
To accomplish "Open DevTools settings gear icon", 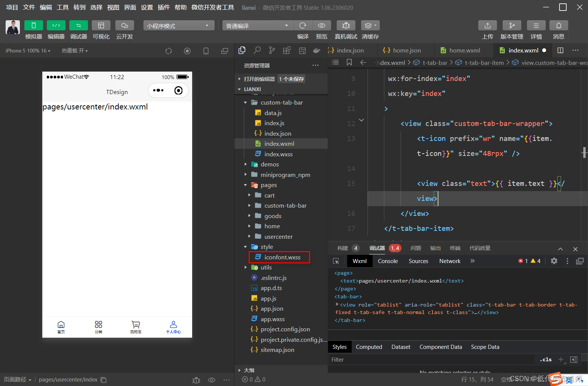I will coord(554,261).
